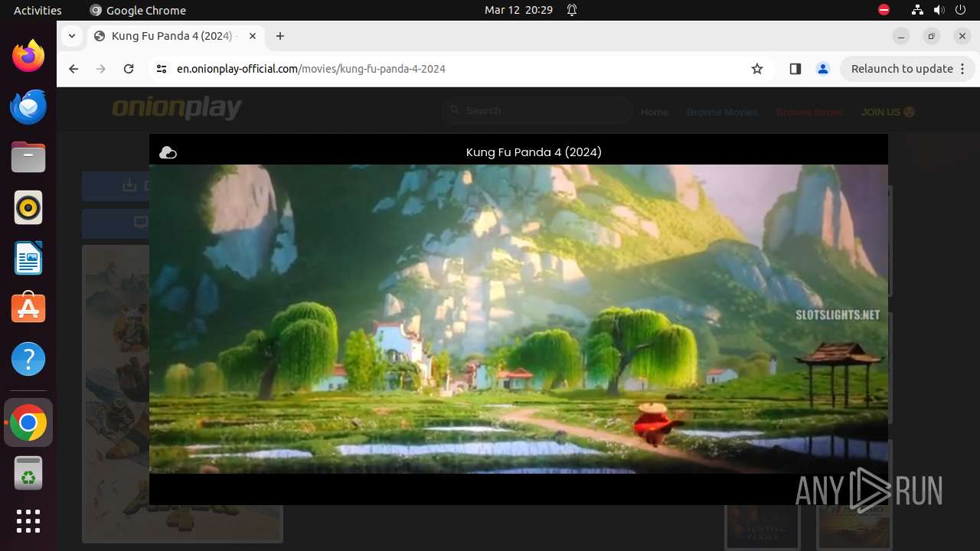Image resolution: width=980 pixels, height=551 pixels.
Task: Toggle Chrome side panel icon
Action: [795, 69]
